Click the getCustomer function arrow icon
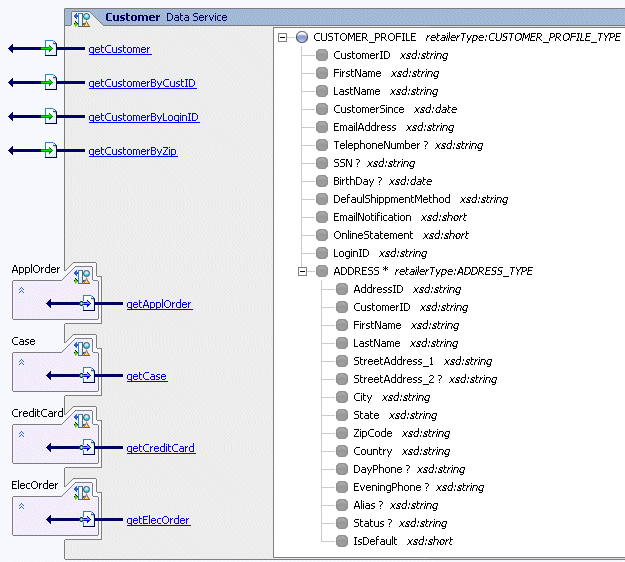 pyautogui.click(x=50, y=49)
